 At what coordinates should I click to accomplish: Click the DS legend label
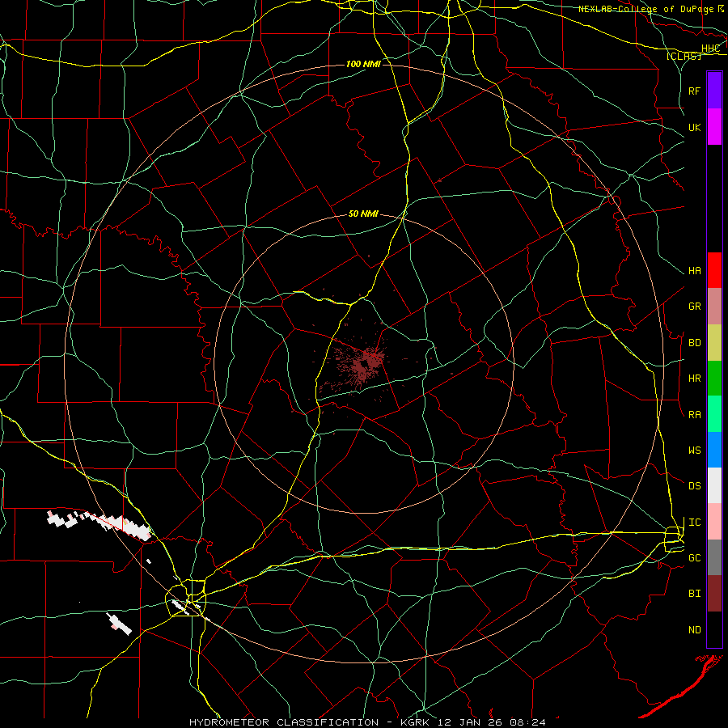[694, 486]
